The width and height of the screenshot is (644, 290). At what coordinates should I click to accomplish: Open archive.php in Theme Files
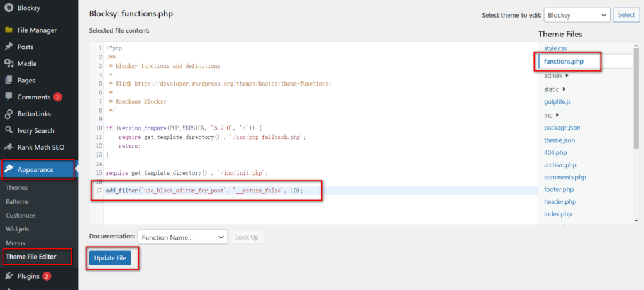pos(560,165)
